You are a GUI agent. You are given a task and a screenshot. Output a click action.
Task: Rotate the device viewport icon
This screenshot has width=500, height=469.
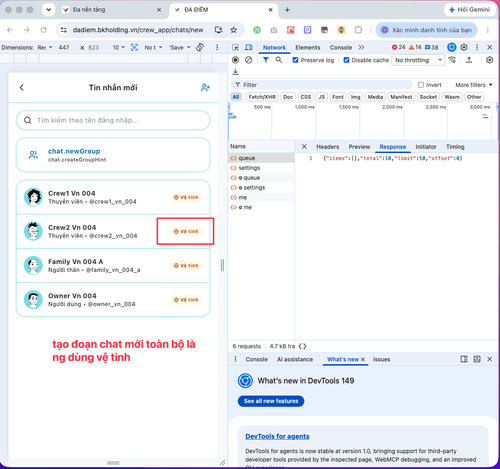[x=200, y=47]
